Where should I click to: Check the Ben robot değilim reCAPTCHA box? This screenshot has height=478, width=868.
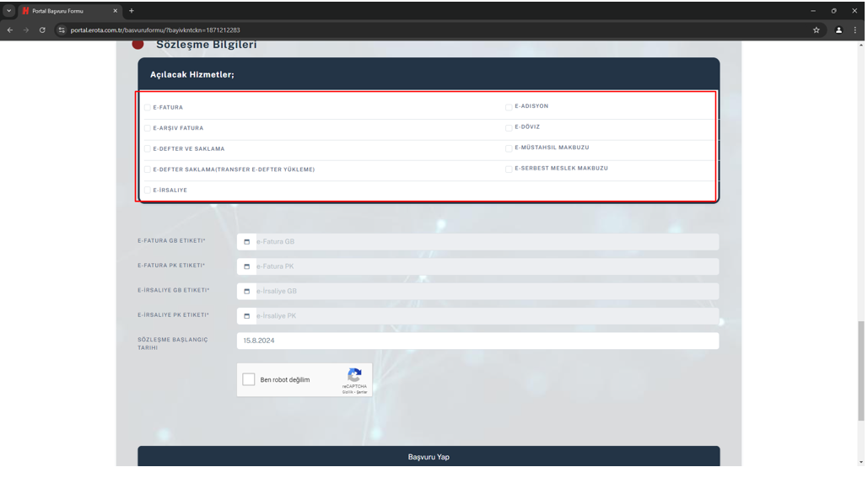249,380
